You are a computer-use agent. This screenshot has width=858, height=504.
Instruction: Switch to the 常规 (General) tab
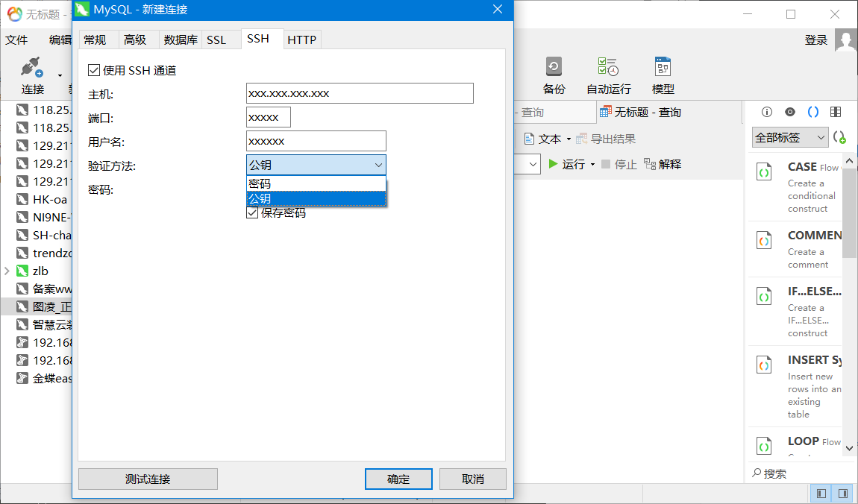(95, 40)
